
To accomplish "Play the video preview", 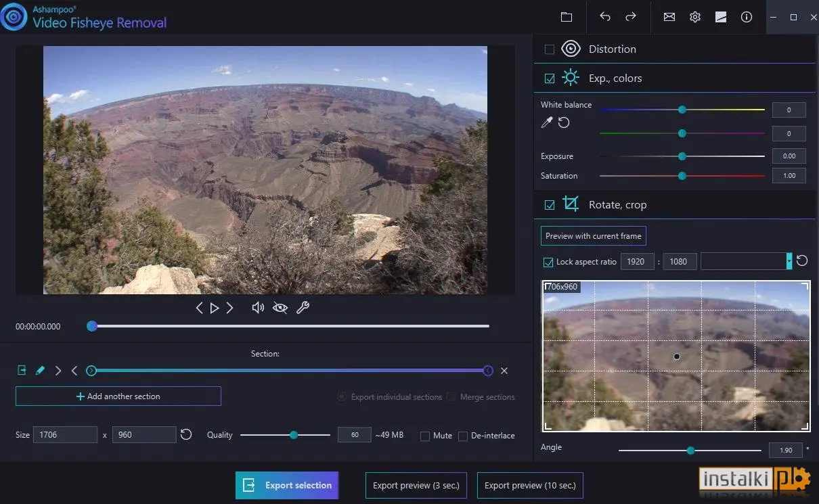I will [x=215, y=308].
